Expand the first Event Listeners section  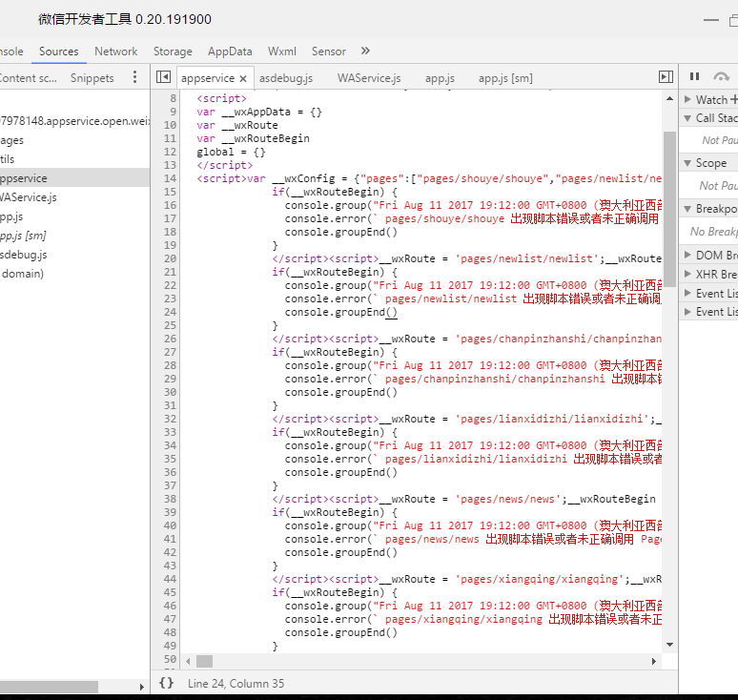coord(687,294)
